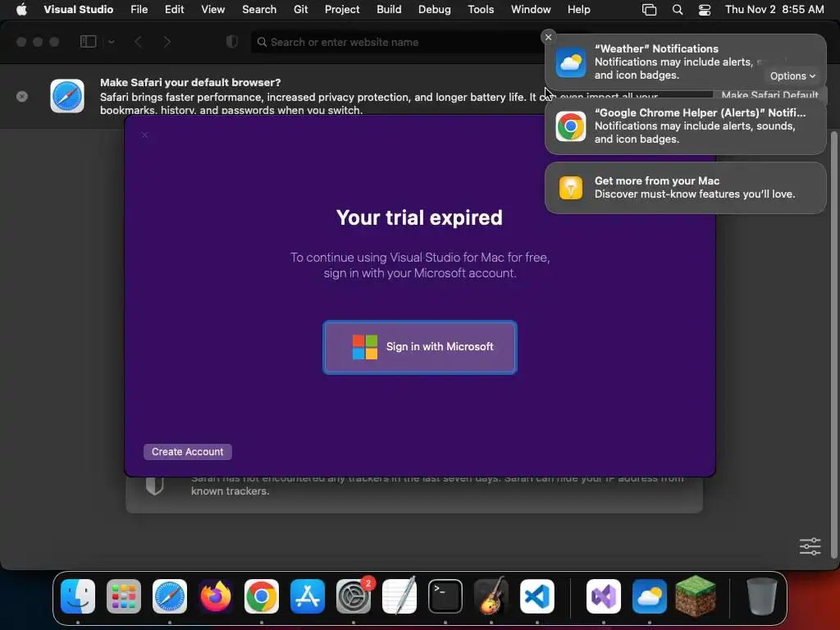
Task: Launch Minecraft from the Dock
Action: [x=696, y=596]
